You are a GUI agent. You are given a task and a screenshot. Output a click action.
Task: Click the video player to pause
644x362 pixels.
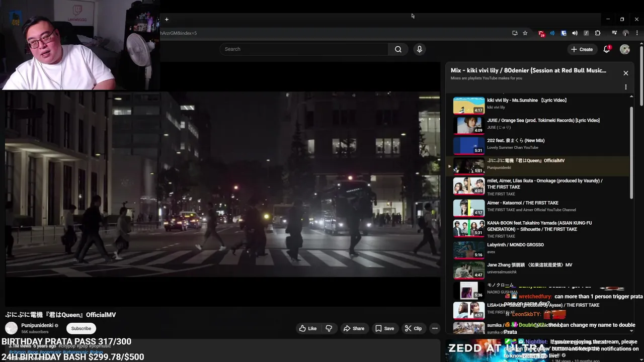click(222, 184)
